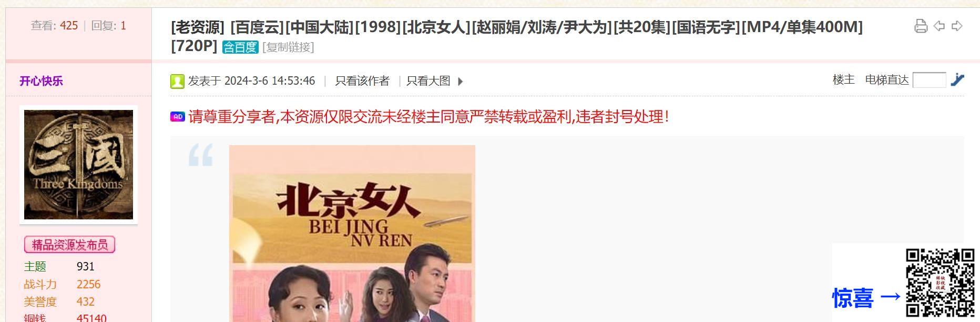This screenshot has width=980, height=322.
Task: Click the blue quote mark icon
Action: point(201,155)
